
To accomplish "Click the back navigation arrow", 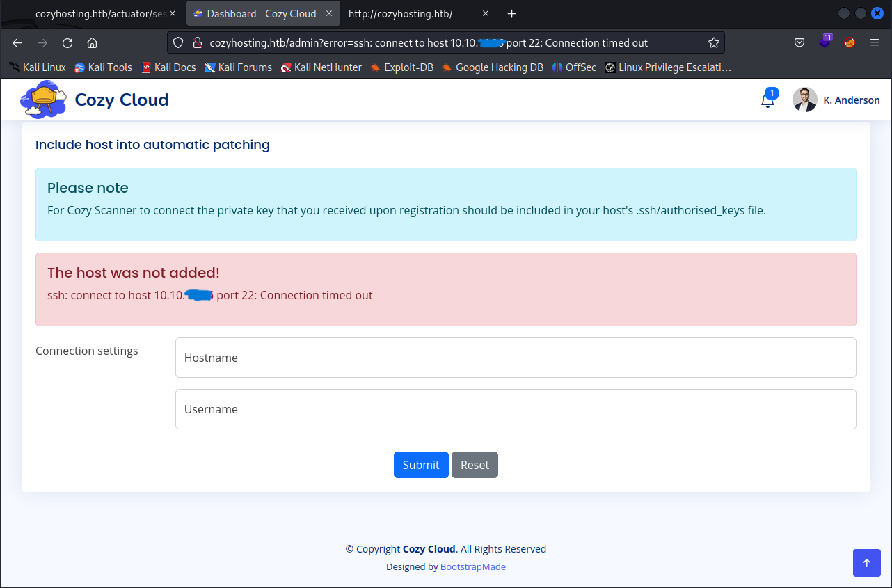I will 18,43.
